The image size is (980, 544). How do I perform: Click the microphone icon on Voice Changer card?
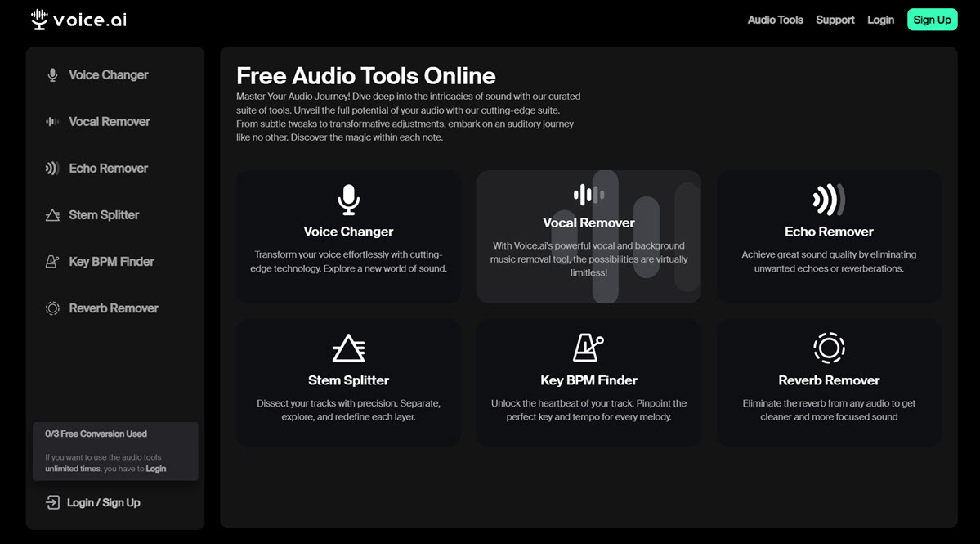tap(348, 199)
